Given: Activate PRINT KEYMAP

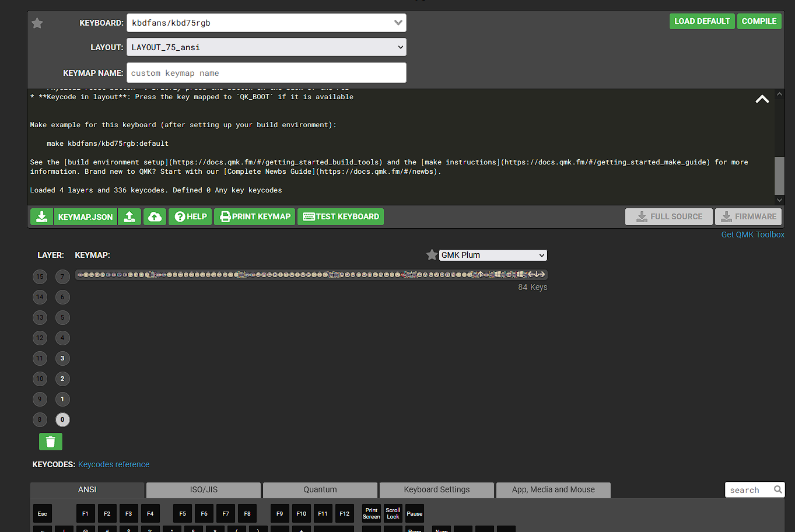Looking at the screenshot, I should tap(254, 216).
